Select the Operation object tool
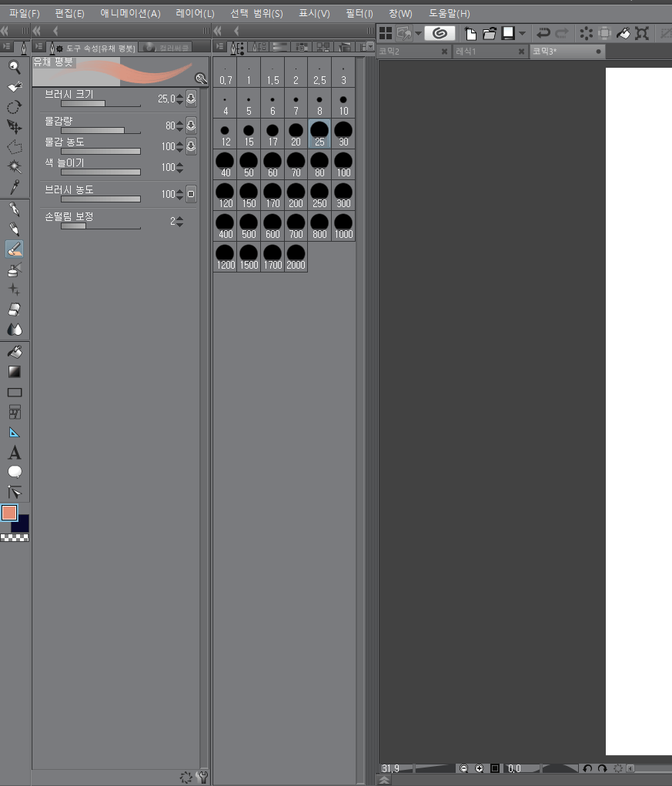Viewport: 672px width, 786px height. (14, 107)
